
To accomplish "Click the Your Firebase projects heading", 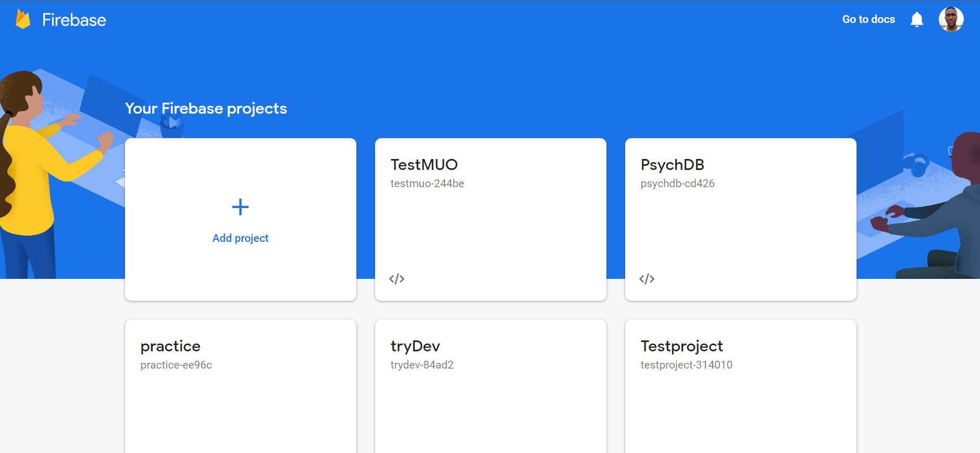I will pos(206,108).
